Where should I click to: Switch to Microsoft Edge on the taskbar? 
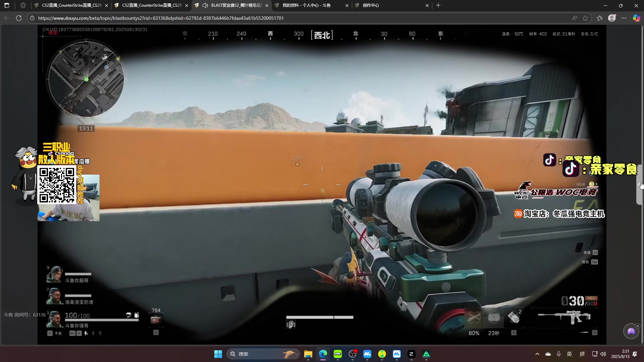pyautogui.click(x=323, y=354)
